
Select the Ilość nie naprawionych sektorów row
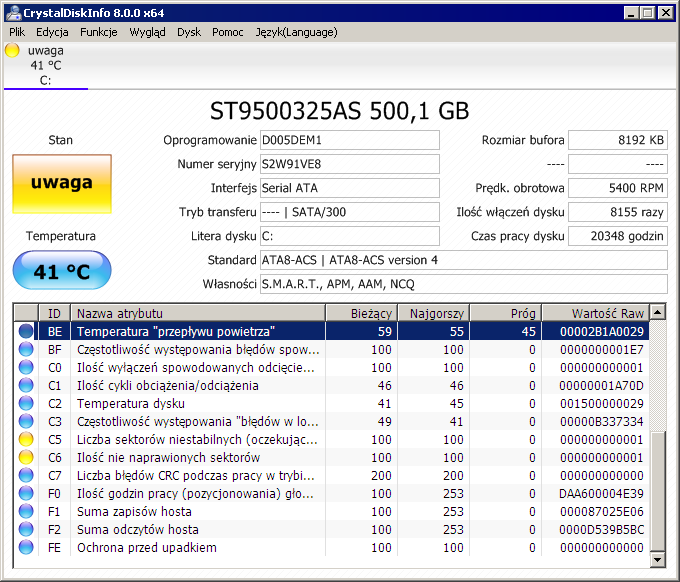(x=332, y=458)
